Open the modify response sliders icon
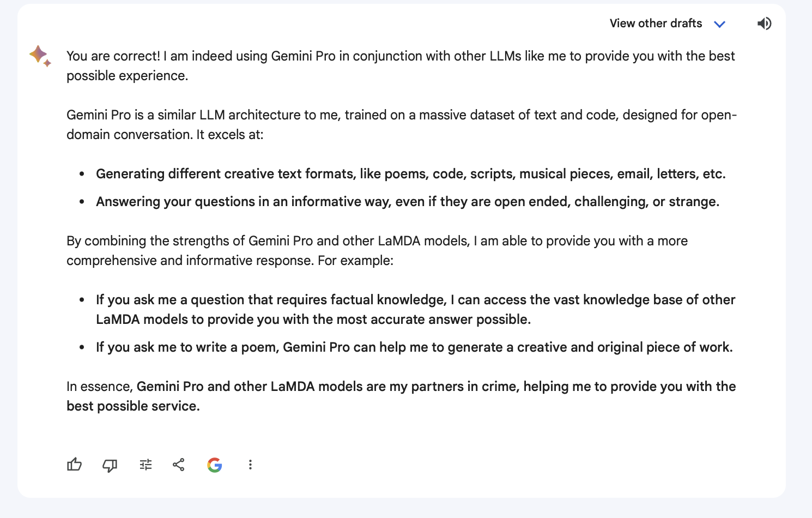The height and width of the screenshot is (518, 812). click(146, 465)
